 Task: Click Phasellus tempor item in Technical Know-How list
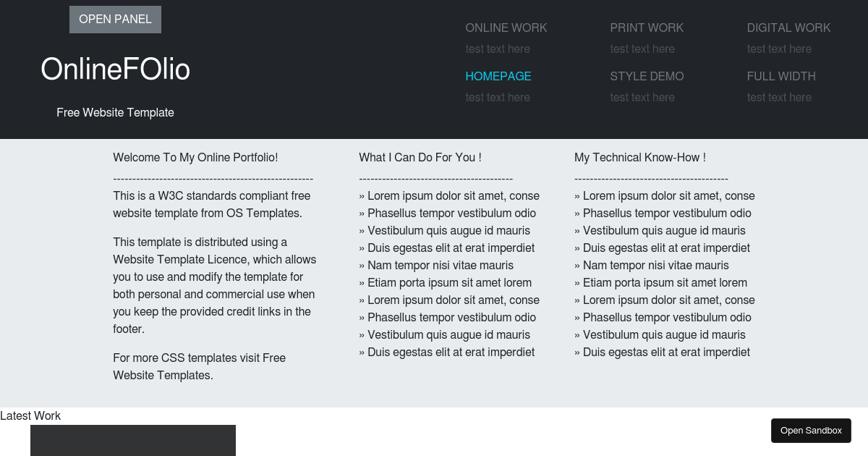click(667, 213)
